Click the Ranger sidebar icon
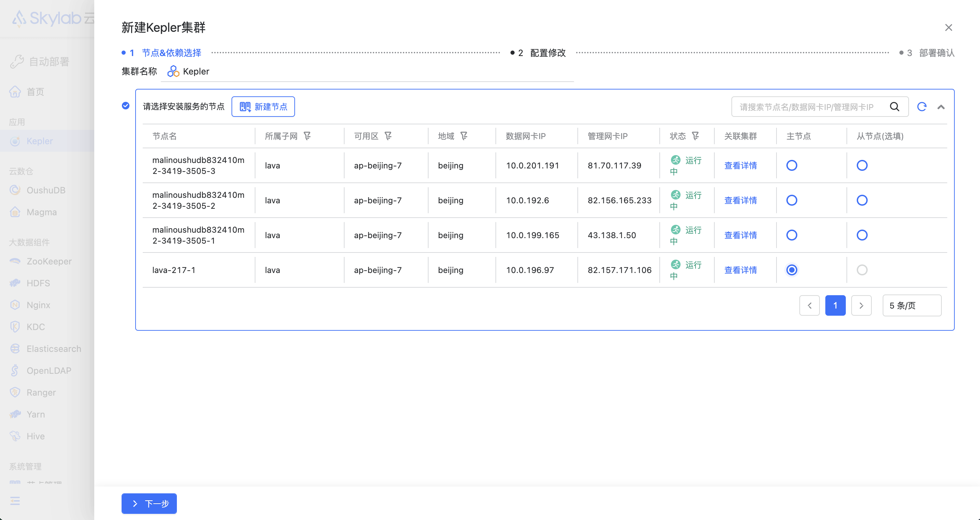Viewport: 980px width, 520px height. click(15, 392)
